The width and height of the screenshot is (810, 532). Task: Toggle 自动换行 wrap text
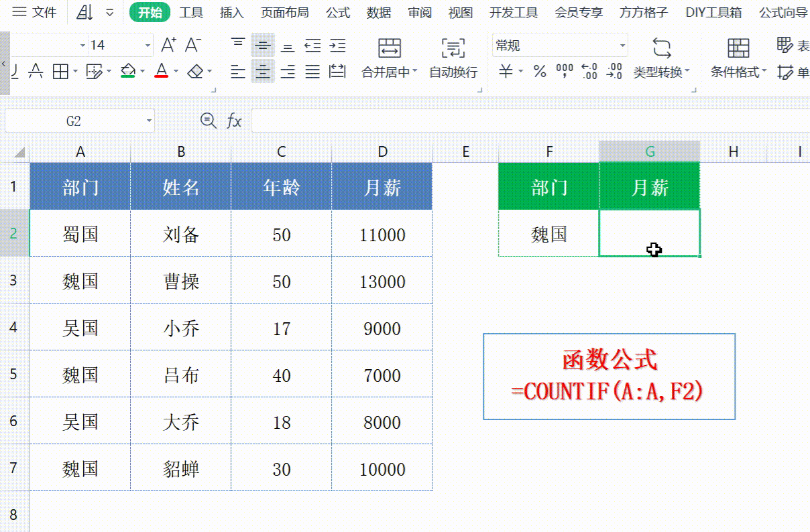(453, 58)
